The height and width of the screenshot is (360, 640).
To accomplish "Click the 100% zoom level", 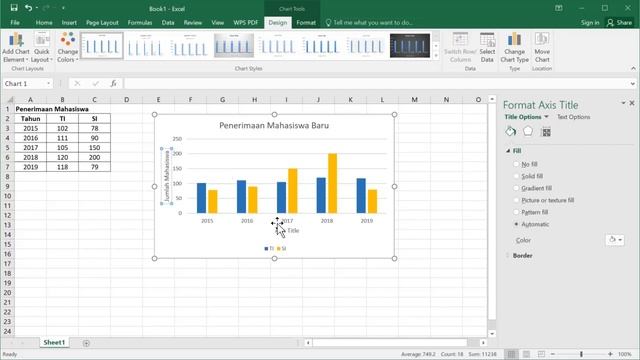I will tap(624, 354).
